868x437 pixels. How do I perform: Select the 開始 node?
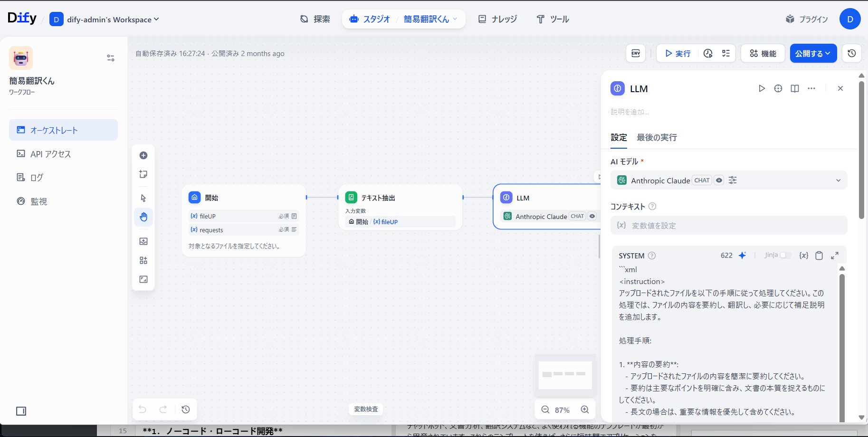[244, 221]
